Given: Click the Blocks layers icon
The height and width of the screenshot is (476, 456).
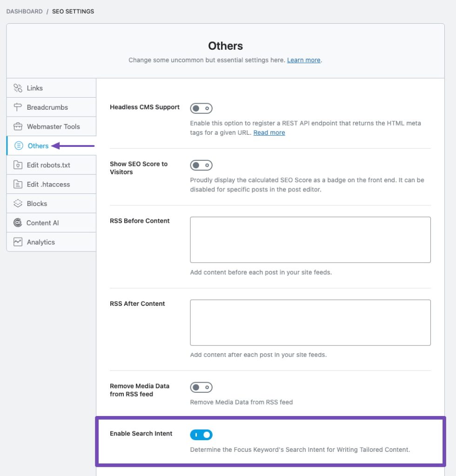Looking at the screenshot, I should [x=18, y=204].
